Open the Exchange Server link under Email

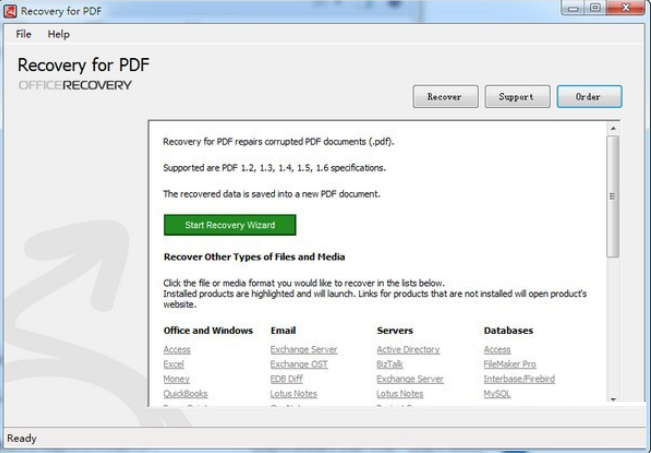pos(303,350)
